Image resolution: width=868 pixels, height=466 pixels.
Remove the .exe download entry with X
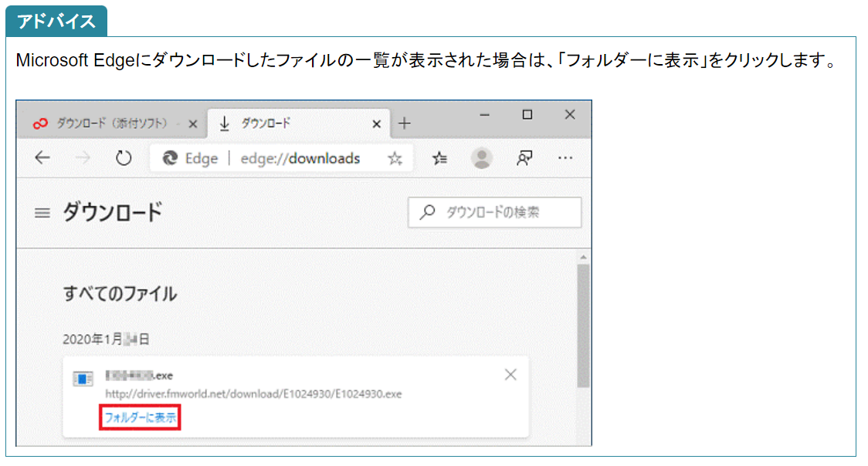pyautogui.click(x=510, y=375)
